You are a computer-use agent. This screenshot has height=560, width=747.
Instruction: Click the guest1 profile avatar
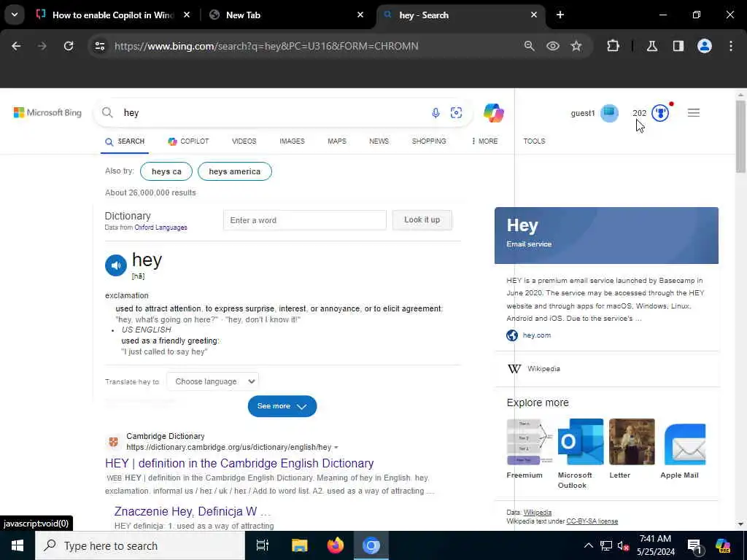pyautogui.click(x=609, y=113)
